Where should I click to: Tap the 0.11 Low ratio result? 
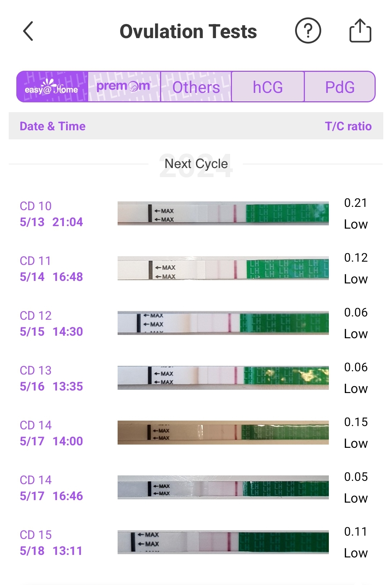356,542
